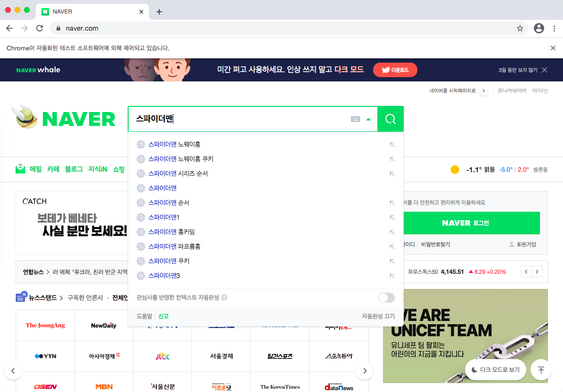Click fill-arrow icon for 스파이더맨 노웨이홈 row
Viewport: 563px width, 392px height.
click(x=392, y=144)
